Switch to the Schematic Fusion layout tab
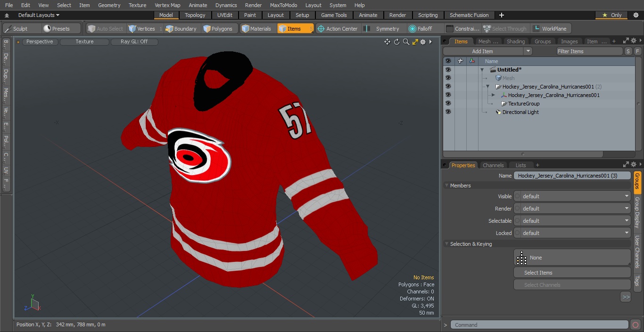The image size is (644, 332). pos(469,15)
